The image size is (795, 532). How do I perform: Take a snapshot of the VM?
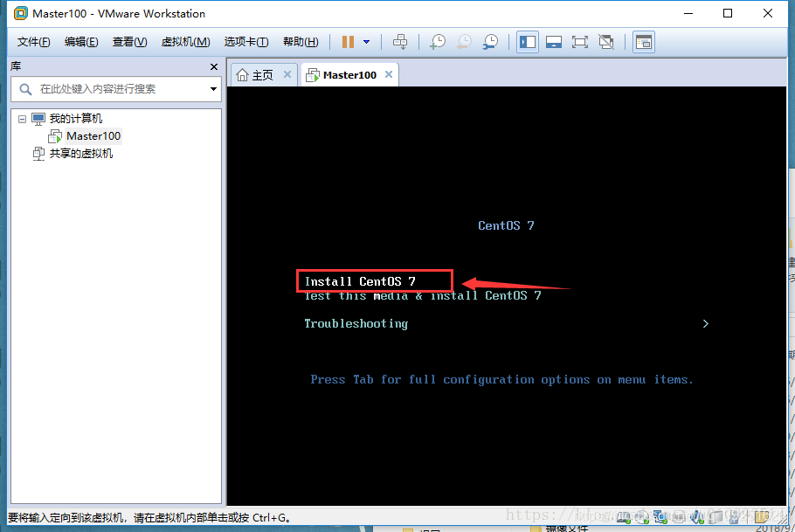point(438,42)
